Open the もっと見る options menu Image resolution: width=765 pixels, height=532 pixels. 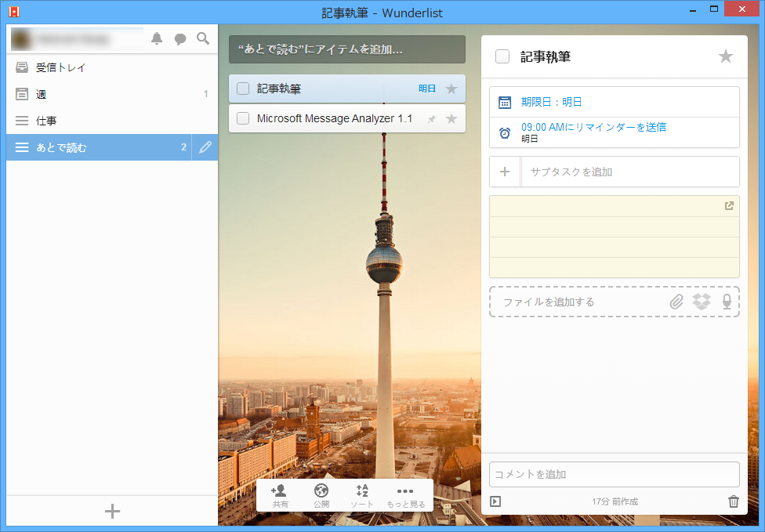404,491
